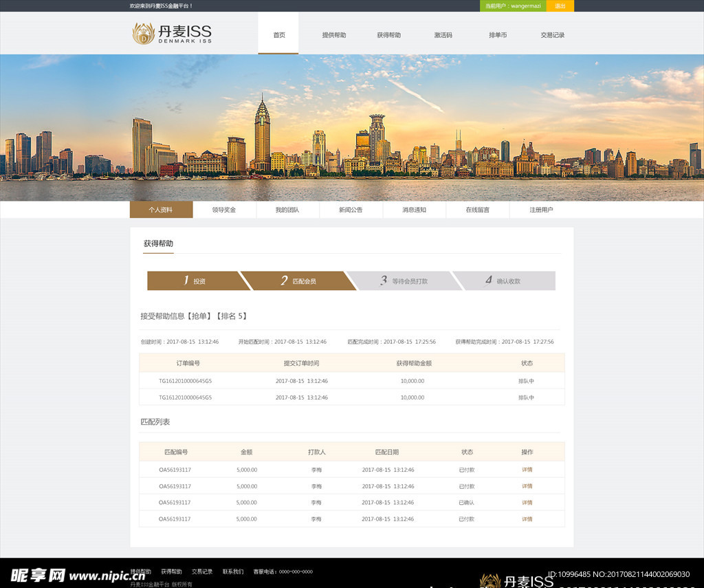Viewport: 704px width, 588px height.
Task: Open the 注册用户 tab
Action: click(x=541, y=210)
